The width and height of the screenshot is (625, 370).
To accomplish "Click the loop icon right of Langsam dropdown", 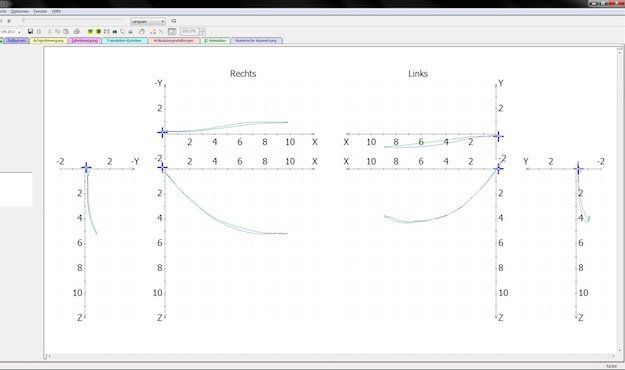I will point(174,21).
